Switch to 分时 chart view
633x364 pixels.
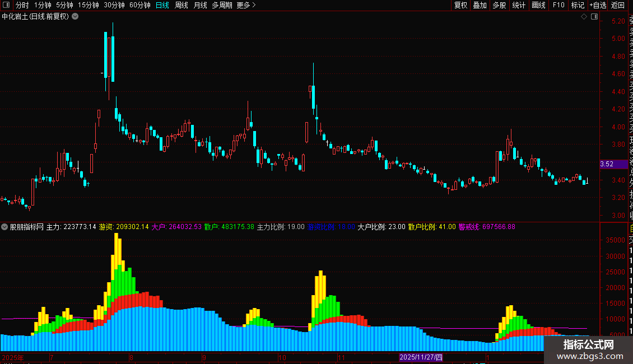tap(22, 5)
